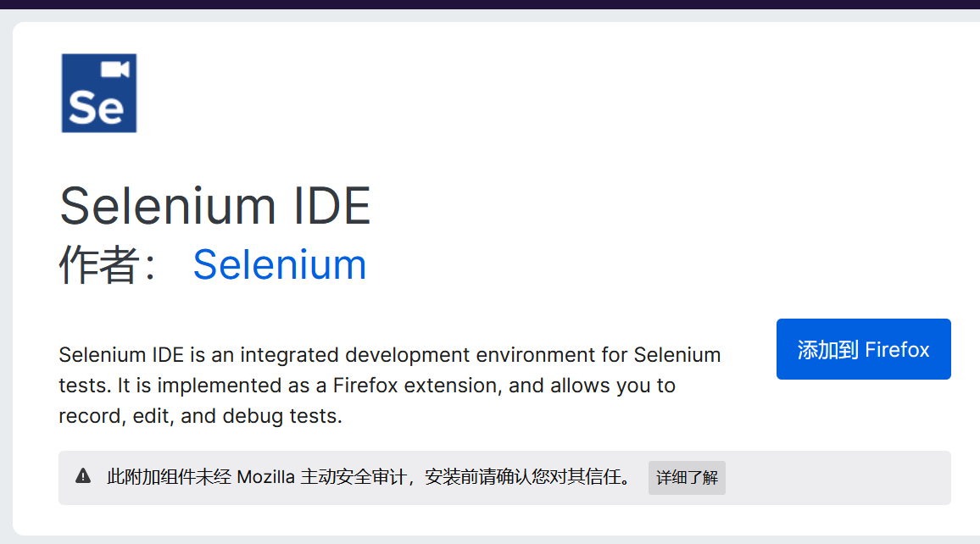
Task: Click the dark header bar at top
Action: (490, 4)
